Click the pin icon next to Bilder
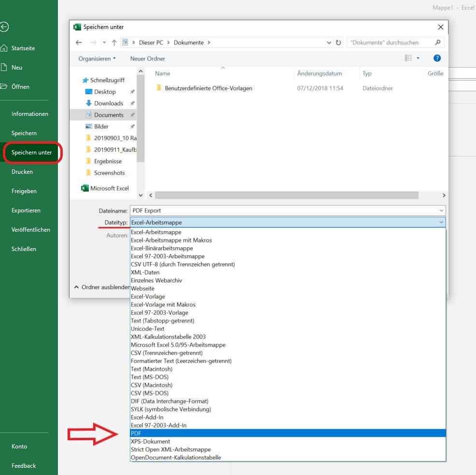Screen dimensions: 476x475 tap(132, 126)
